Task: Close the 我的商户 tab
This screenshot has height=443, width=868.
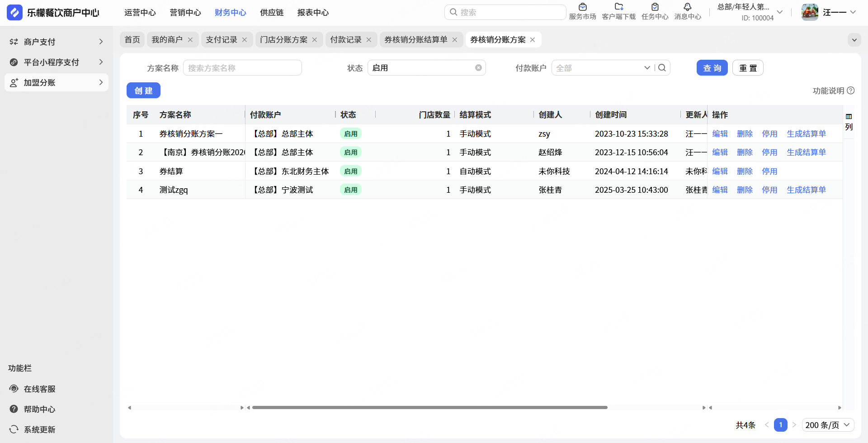Action: click(190, 40)
